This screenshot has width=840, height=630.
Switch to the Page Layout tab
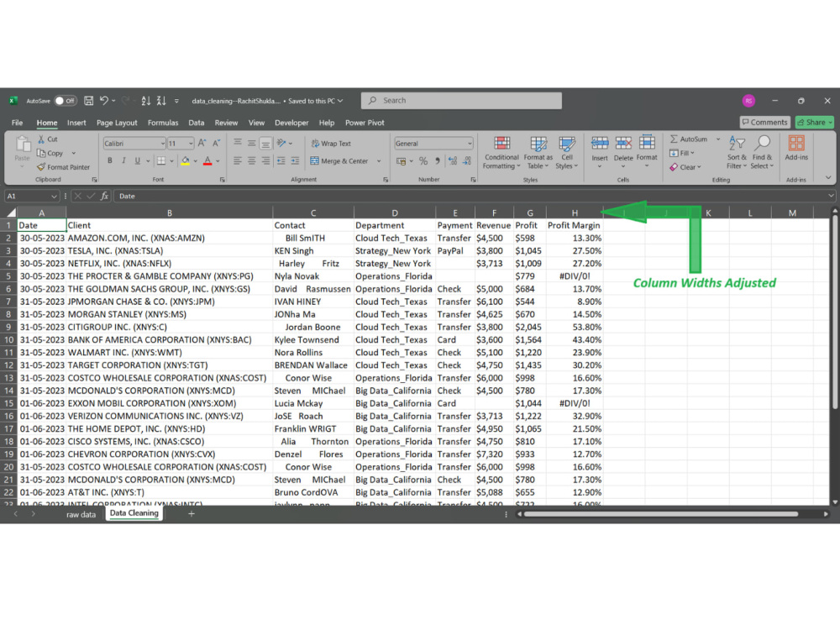point(117,123)
